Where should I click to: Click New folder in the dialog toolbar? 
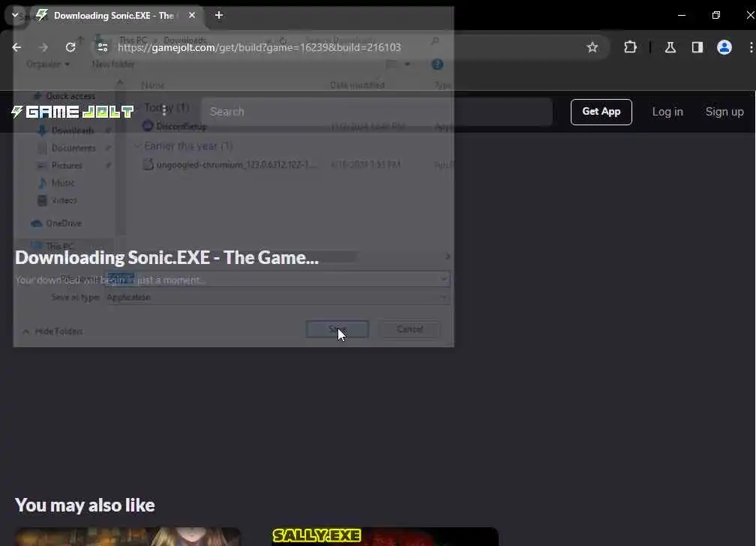pos(112,64)
